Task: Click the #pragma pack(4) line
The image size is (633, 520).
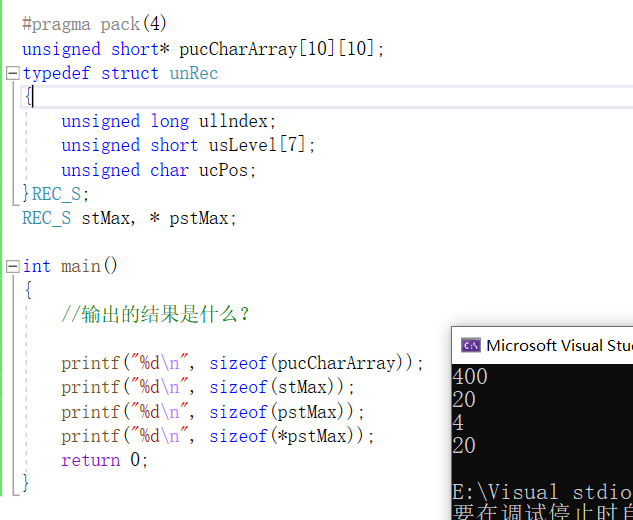Action: (x=94, y=24)
